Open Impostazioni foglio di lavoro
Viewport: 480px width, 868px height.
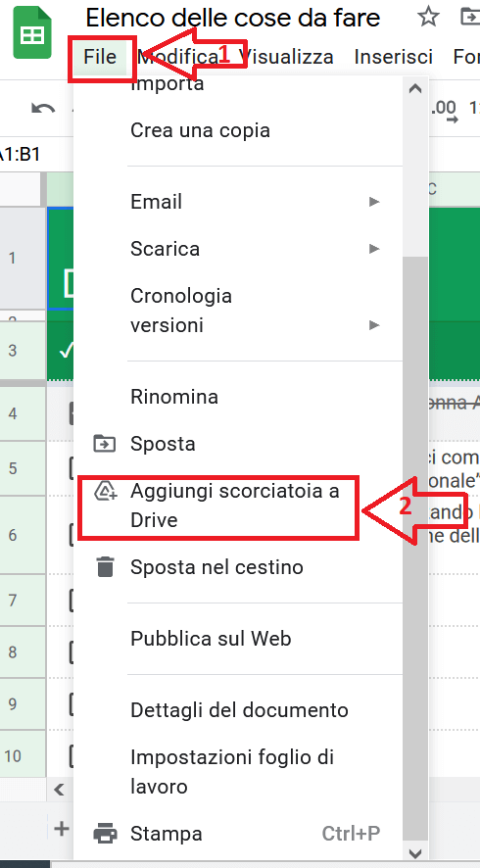coord(232,772)
